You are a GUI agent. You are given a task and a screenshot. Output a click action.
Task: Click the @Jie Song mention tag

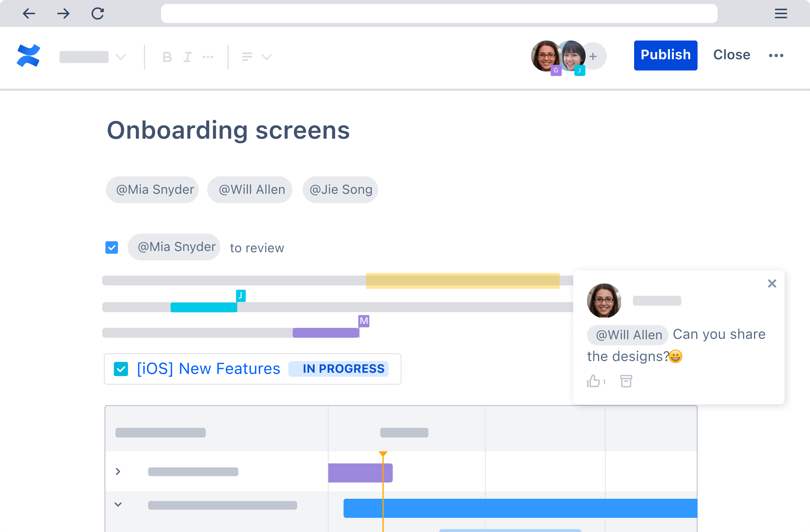(x=340, y=189)
